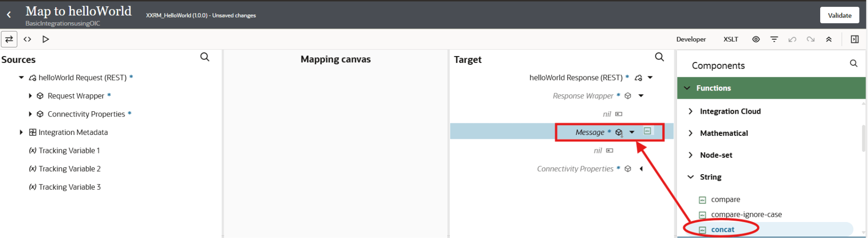Select the concat function
Viewport: 868px width, 238px height.
(x=723, y=229)
